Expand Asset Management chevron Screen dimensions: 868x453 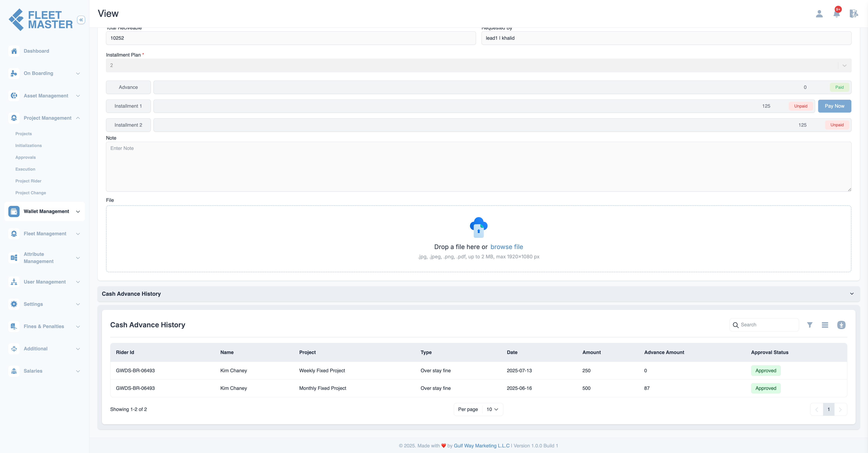78,96
